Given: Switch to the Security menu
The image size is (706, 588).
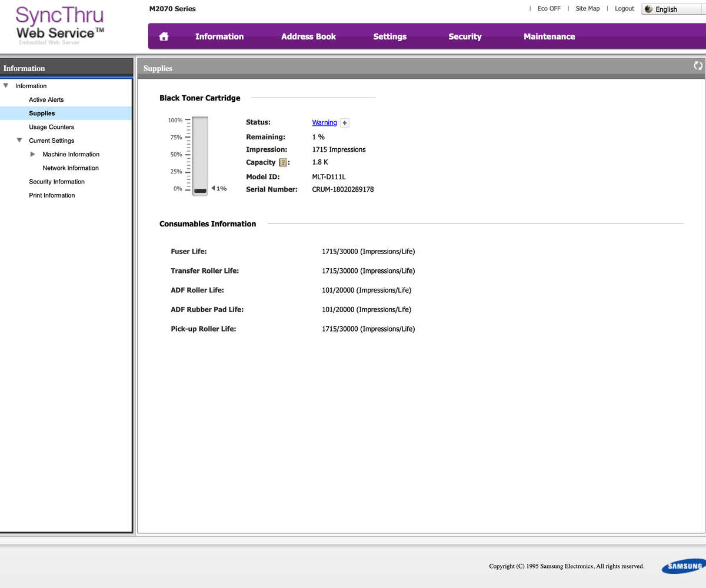Looking at the screenshot, I should (465, 36).
